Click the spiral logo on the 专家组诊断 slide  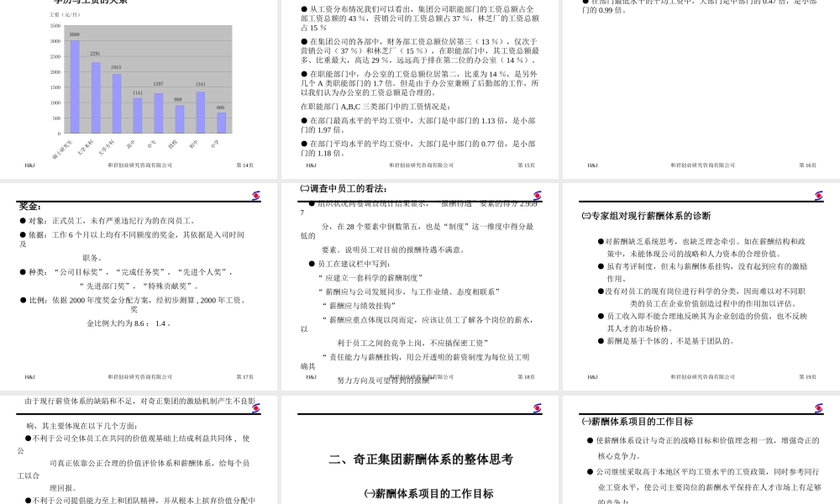[818, 195]
